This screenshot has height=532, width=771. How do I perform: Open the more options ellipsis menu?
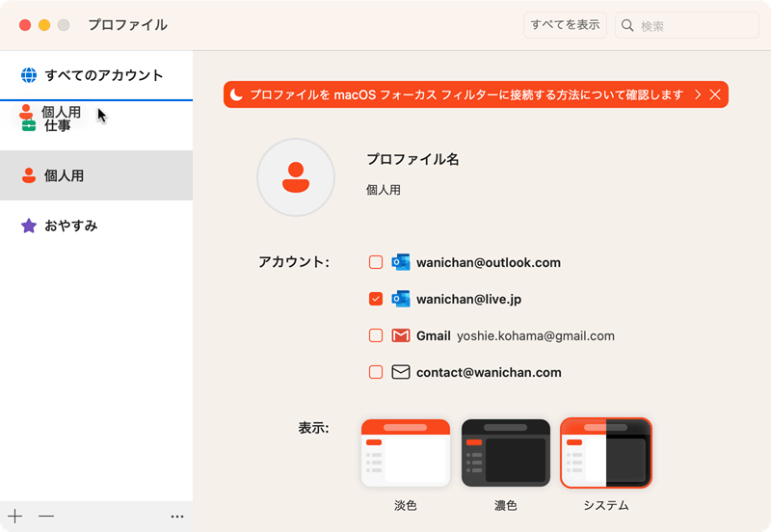coord(177,517)
